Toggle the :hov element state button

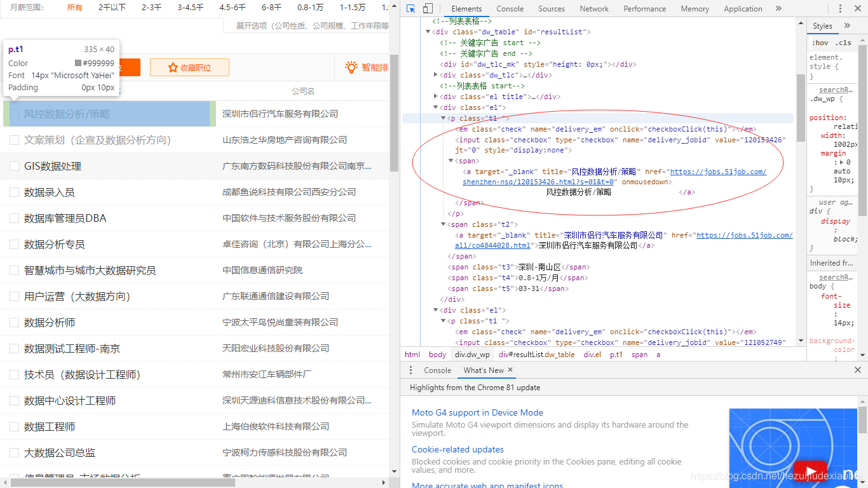click(820, 43)
